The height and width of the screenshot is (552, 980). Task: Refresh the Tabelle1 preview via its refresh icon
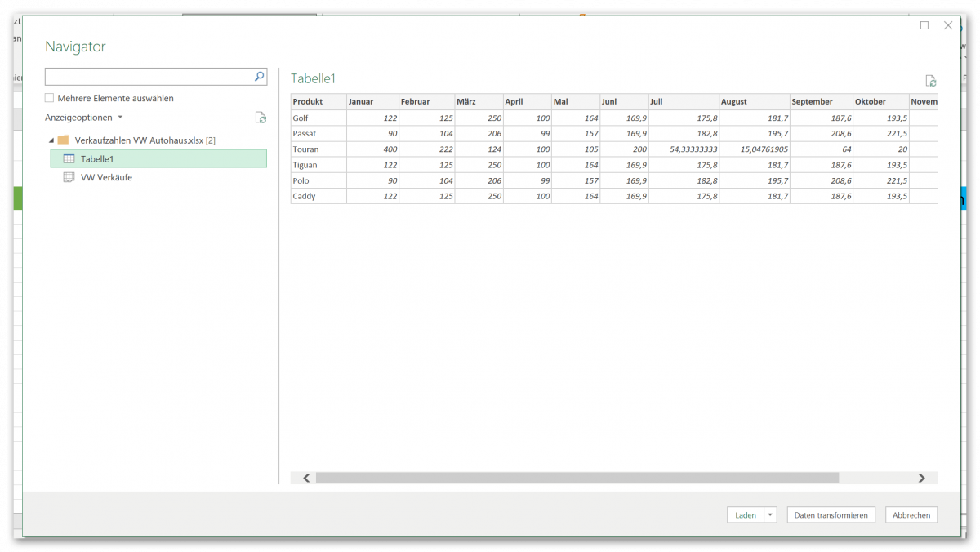point(930,80)
